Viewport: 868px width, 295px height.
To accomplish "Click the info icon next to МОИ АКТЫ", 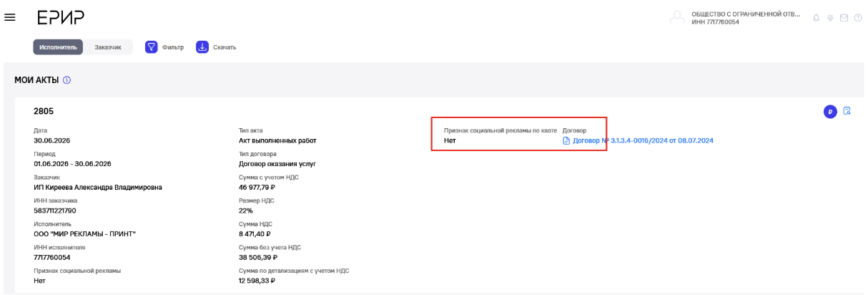I will (x=66, y=80).
